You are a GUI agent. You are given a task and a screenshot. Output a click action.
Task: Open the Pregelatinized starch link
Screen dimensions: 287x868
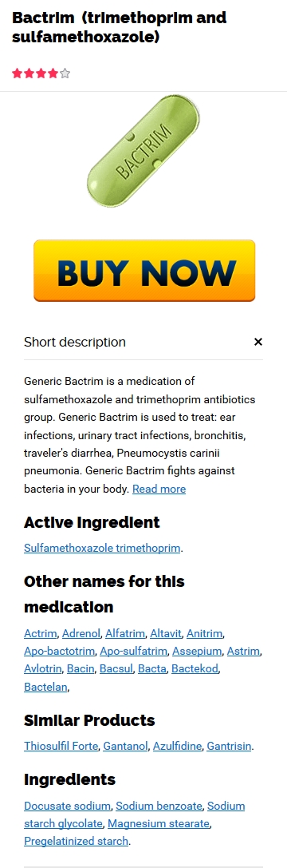pos(77,841)
